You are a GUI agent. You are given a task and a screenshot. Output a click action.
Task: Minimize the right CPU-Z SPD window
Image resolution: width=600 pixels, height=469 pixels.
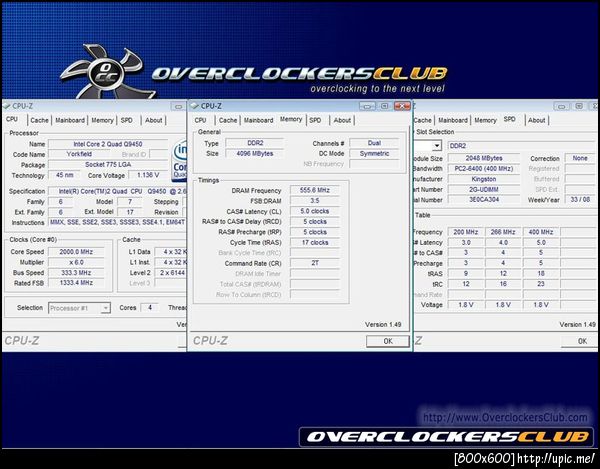pyautogui.click(x=561, y=106)
